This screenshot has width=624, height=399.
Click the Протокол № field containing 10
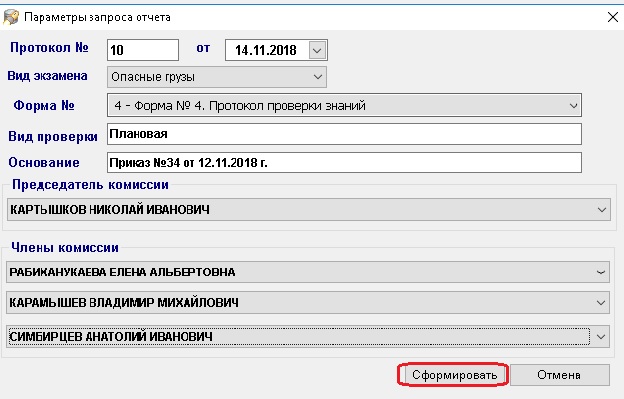point(143,50)
